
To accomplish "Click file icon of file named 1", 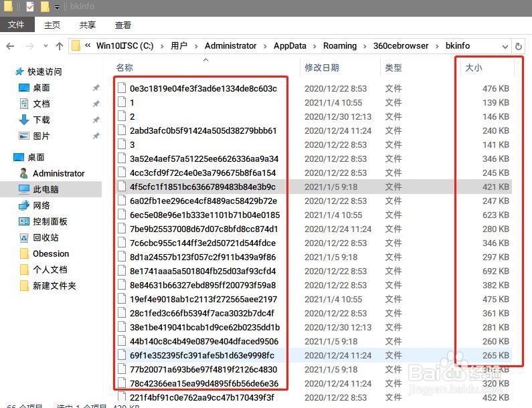I will 122,102.
